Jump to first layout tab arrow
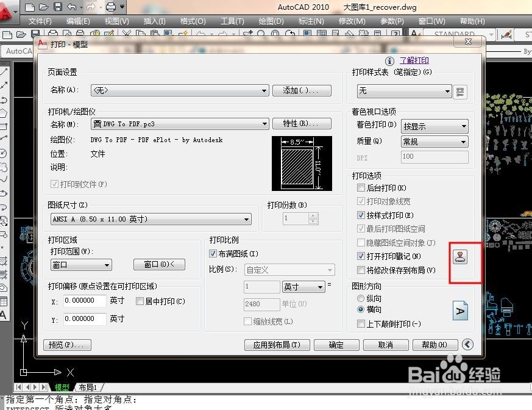532x410 pixels. click(18, 387)
